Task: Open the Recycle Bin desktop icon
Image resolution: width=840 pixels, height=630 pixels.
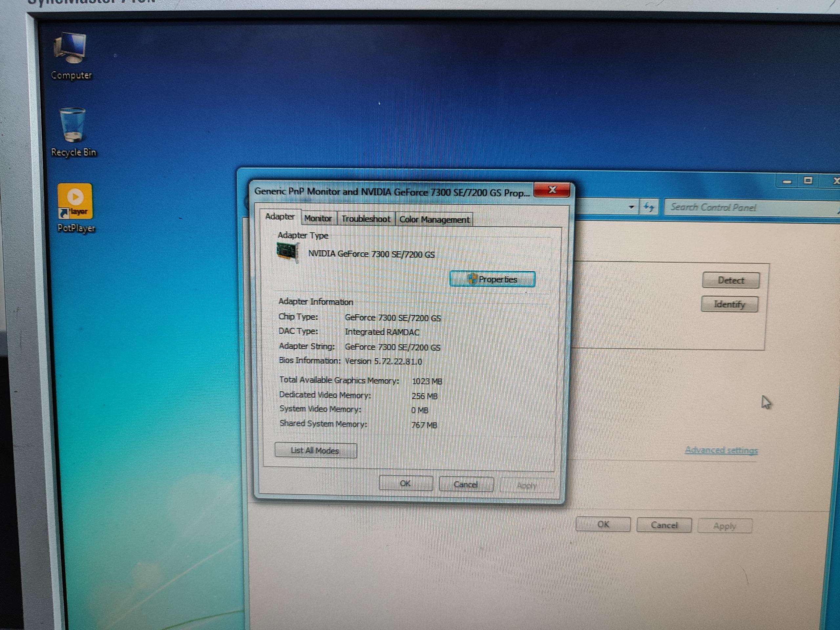Action: click(73, 132)
